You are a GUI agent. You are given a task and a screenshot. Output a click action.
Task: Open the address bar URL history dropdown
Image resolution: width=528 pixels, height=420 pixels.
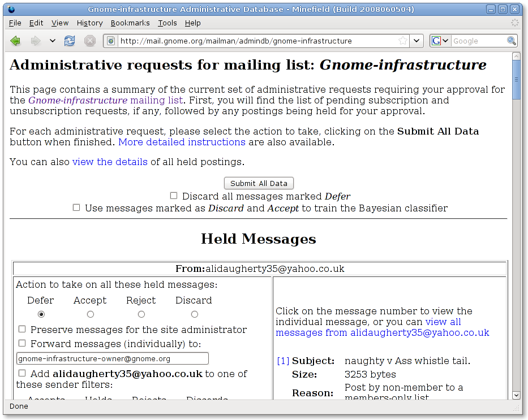(417, 41)
